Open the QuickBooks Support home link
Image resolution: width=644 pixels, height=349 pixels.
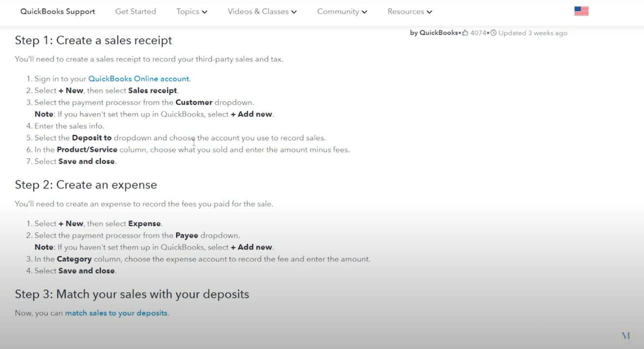click(x=58, y=11)
